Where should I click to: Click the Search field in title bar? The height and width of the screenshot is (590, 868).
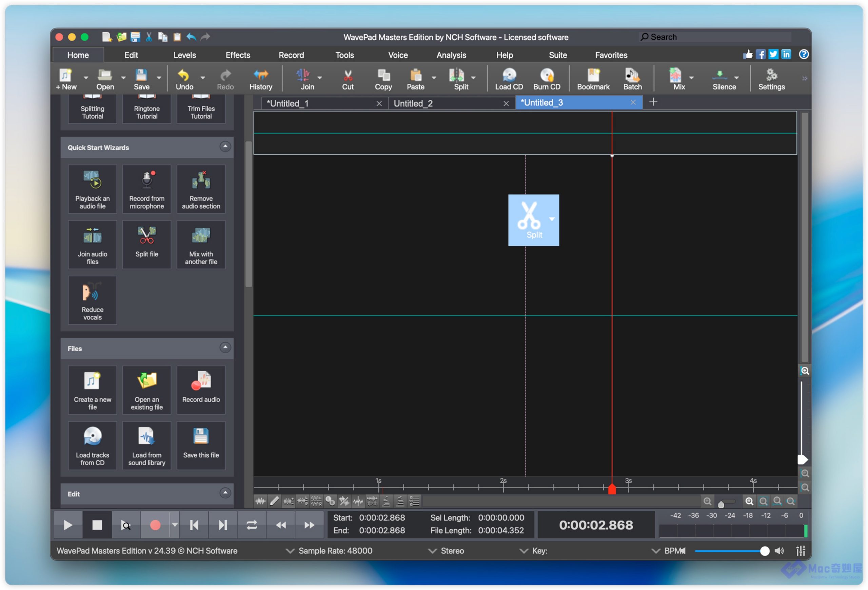click(x=716, y=37)
